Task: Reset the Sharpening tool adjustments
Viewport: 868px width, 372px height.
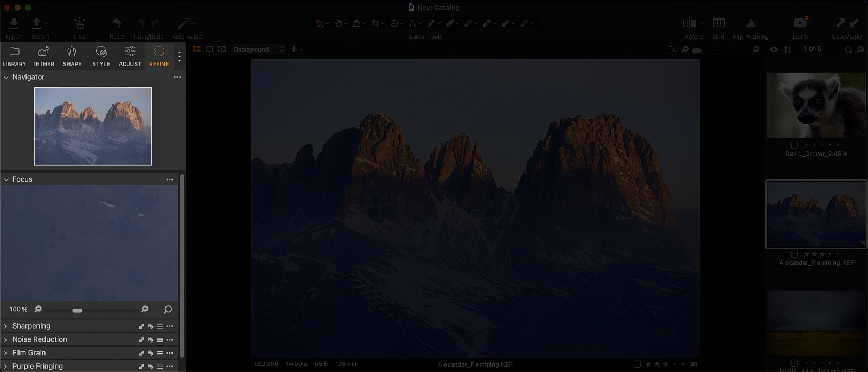Action: [x=150, y=326]
